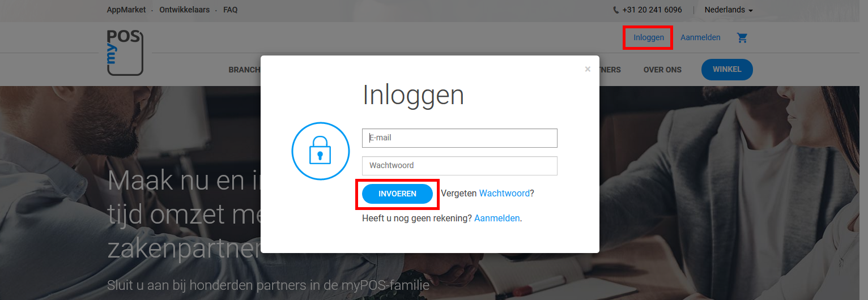Click Inloggen in the top header
This screenshot has width=868, height=300.
[x=648, y=38]
